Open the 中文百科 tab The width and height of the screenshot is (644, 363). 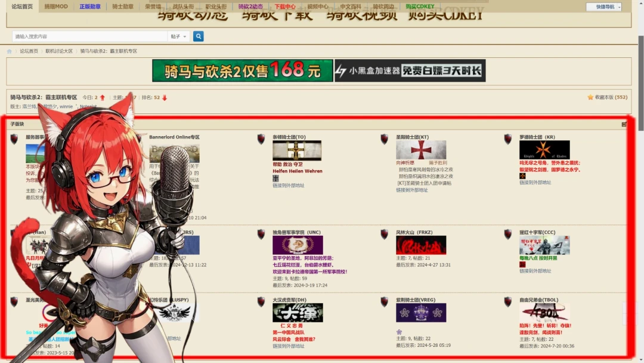pyautogui.click(x=351, y=6)
